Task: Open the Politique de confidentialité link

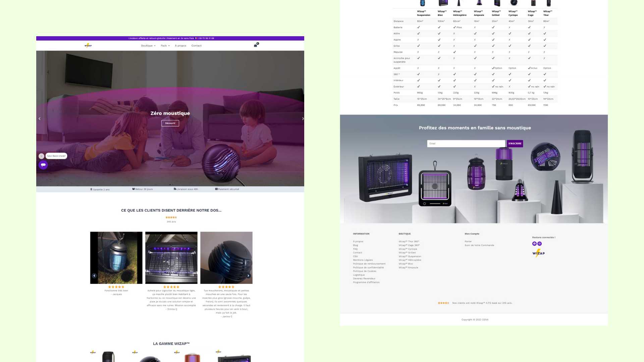Action: point(368,267)
